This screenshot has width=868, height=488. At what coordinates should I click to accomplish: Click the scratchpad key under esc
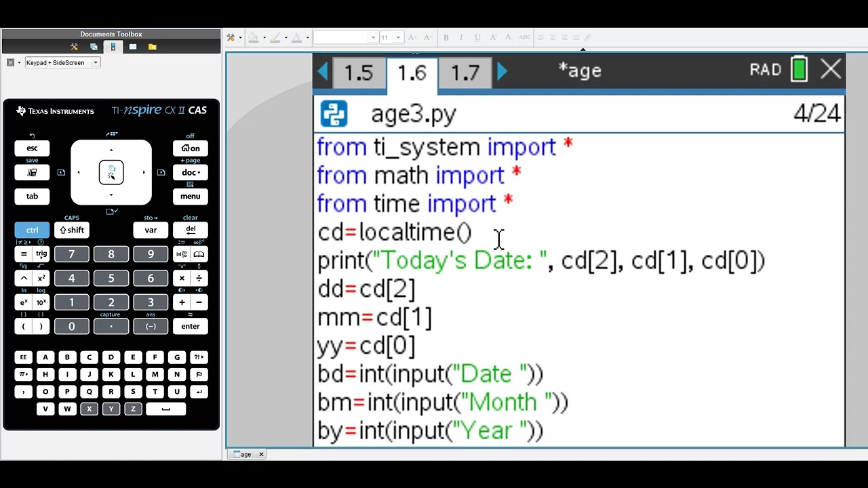tap(32, 172)
